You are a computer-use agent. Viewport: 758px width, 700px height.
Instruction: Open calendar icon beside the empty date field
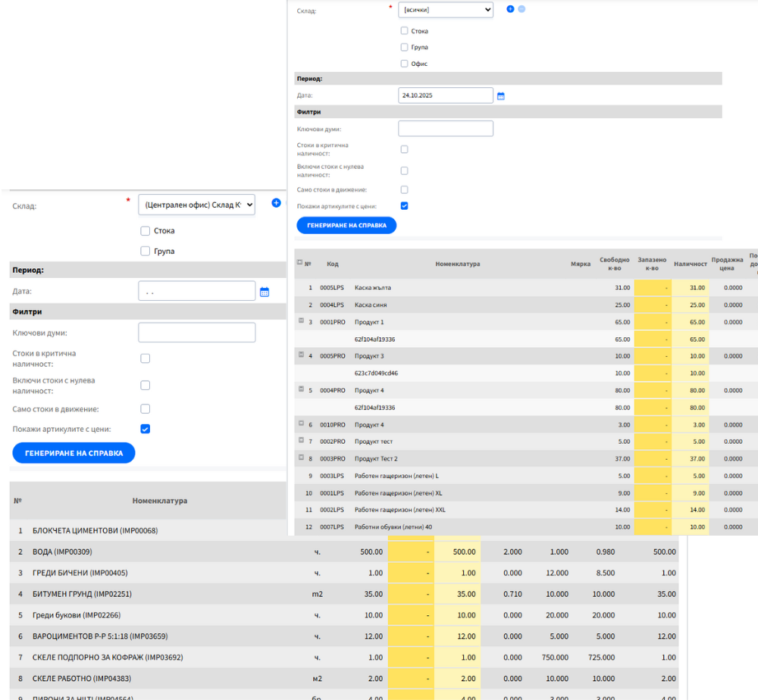pyautogui.click(x=265, y=292)
